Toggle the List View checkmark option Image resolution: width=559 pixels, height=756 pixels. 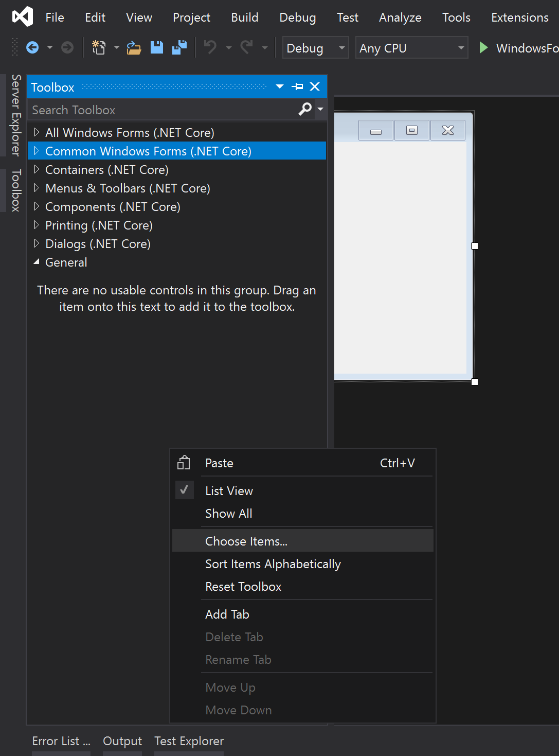coord(184,490)
